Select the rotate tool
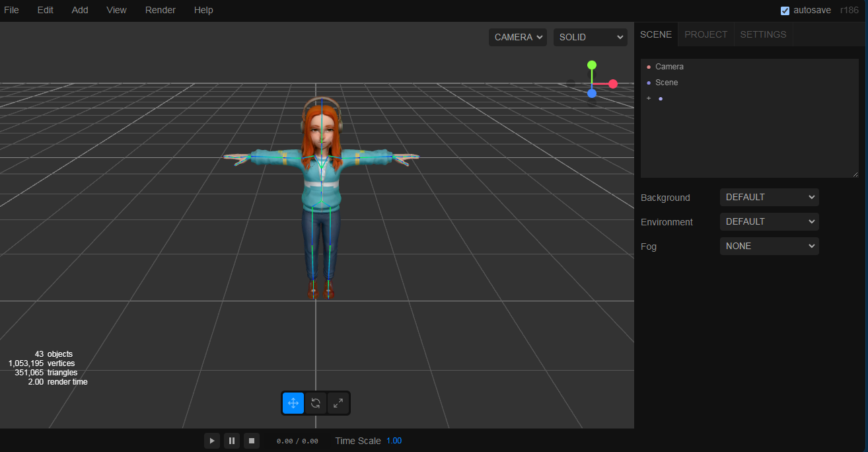 click(x=316, y=403)
